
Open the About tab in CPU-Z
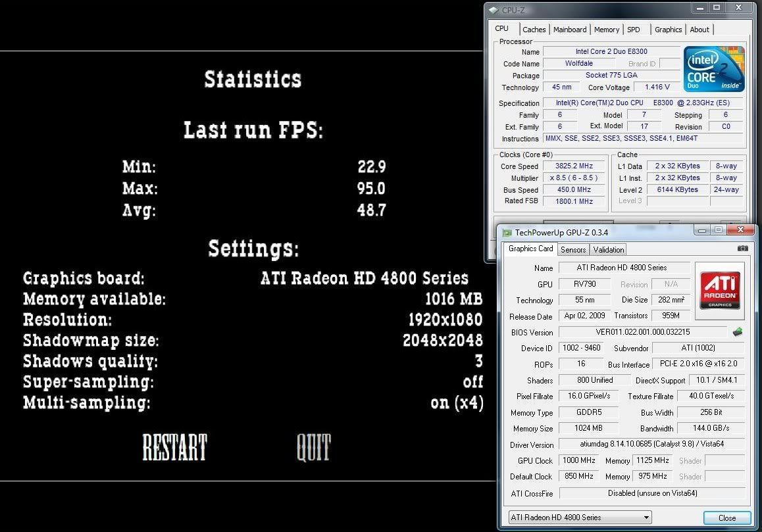[699, 30]
